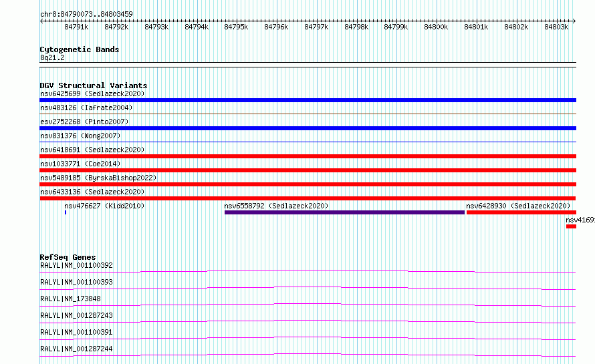Click the small blue marker for nsv476627
This screenshot has height=364, width=595.
66,212
